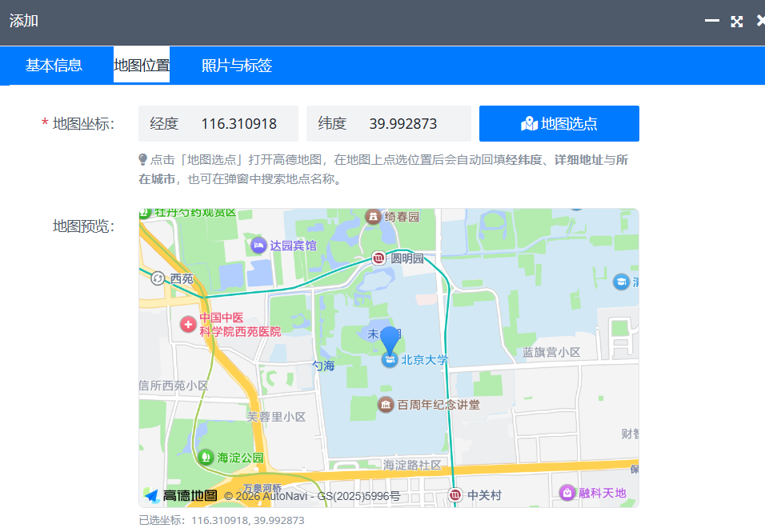Click the 地图选点 button

click(x=559, y=123)
